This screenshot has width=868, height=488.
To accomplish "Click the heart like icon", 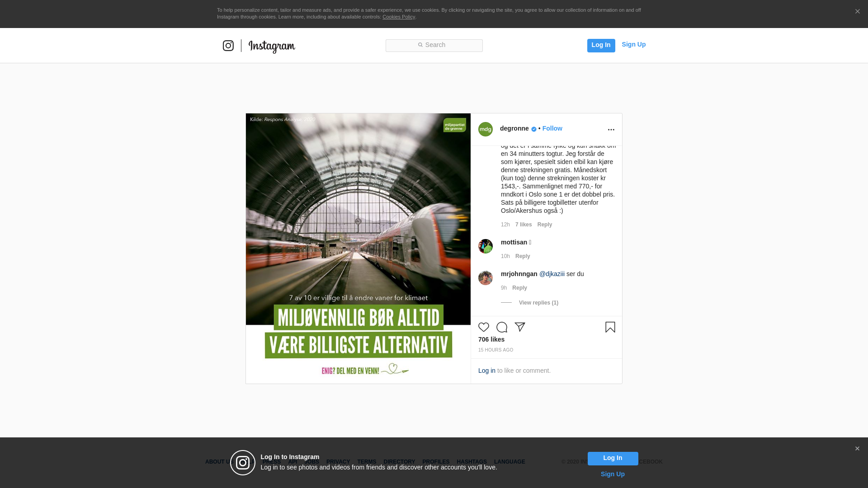I will point(484,327).
